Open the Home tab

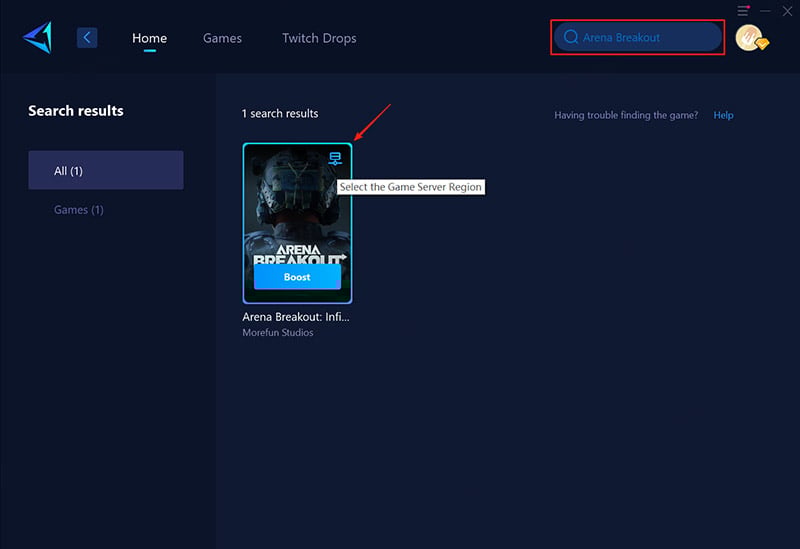tap(149, 38)
